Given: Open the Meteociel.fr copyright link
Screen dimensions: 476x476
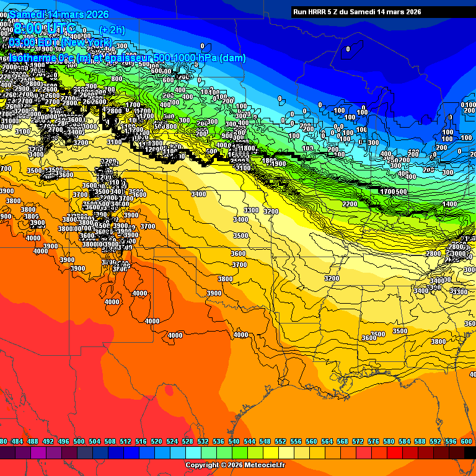Looking at the screenshot, I should click(235, 465).
